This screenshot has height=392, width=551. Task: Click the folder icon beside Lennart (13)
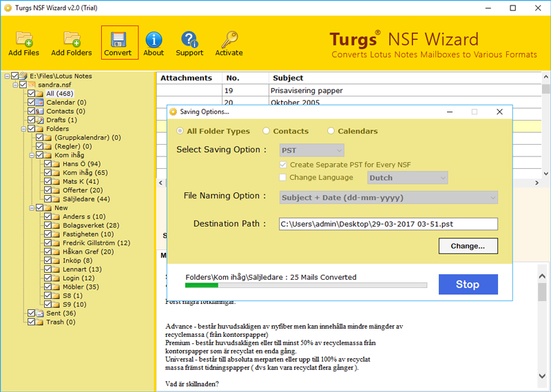56,269
